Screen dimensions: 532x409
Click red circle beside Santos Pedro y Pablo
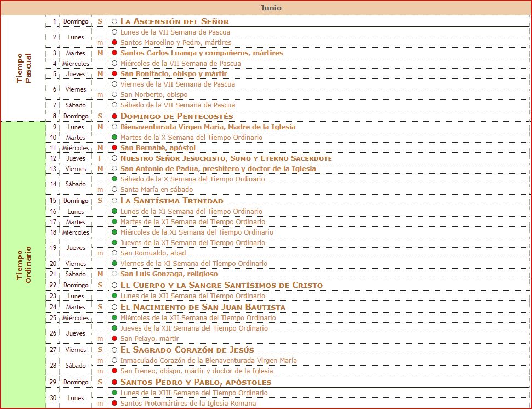(x=115, y=382)
